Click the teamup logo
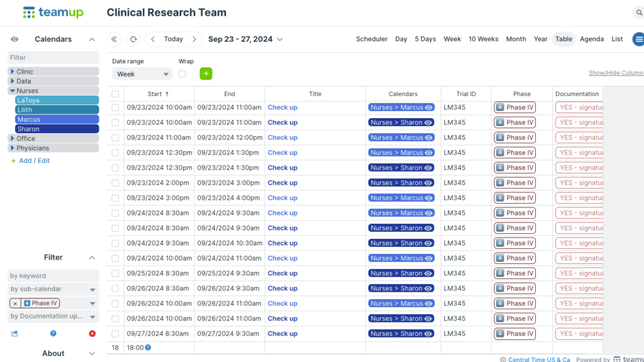The width and height of the screenshot is (644, 362). point(53,13)
